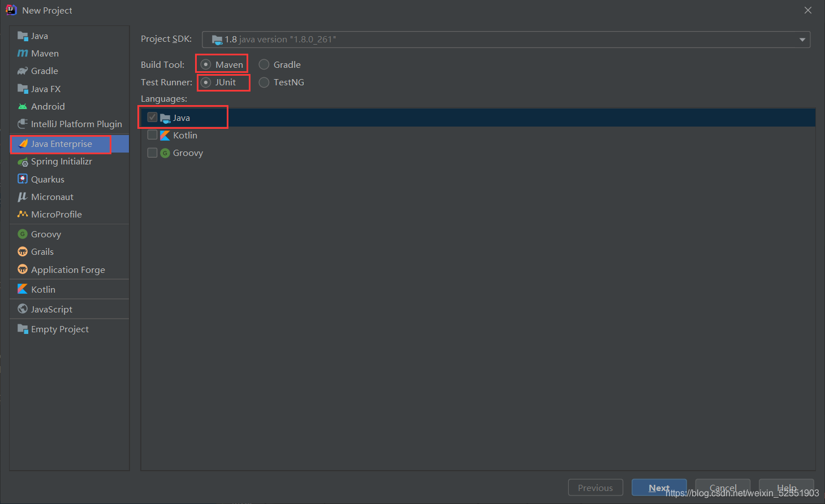Select Maven project type label in sidebar
This screenshot has height=504, width=825.
coord(45,53)
